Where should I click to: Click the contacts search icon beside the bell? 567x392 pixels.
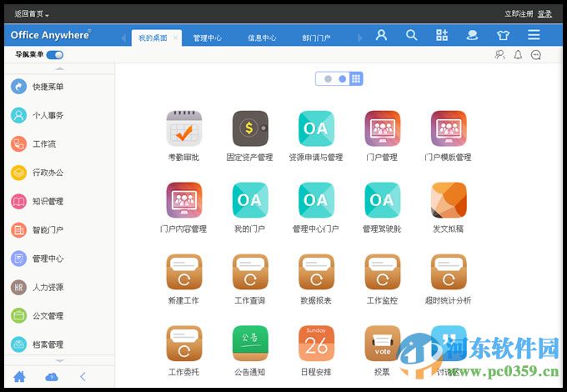pos(499,54)
